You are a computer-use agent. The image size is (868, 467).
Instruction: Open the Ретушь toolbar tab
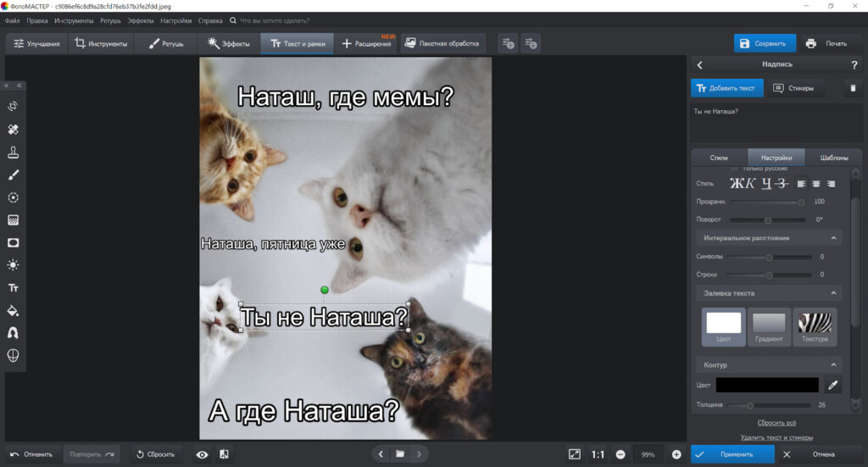[166, 43]
